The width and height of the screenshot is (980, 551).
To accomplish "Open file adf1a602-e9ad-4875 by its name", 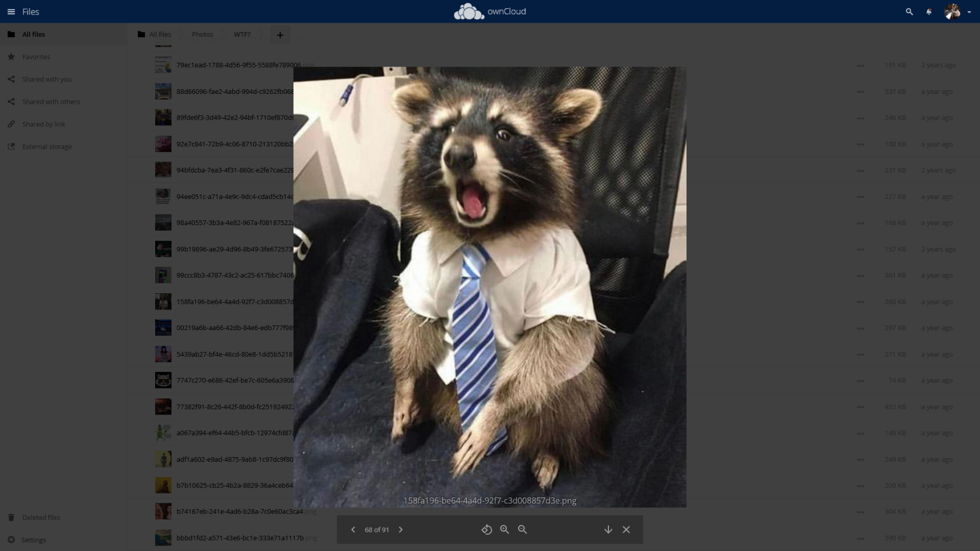I will pos(235,459).
